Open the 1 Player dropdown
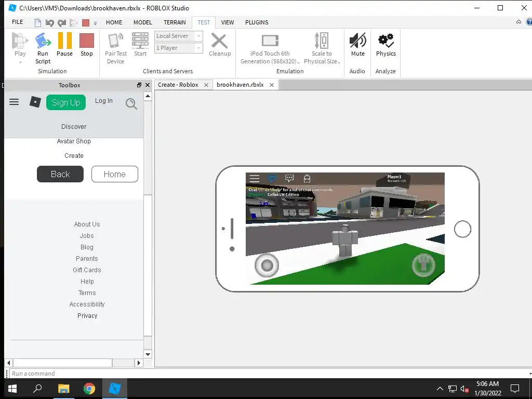532x399 pixels. coord(179,48)
